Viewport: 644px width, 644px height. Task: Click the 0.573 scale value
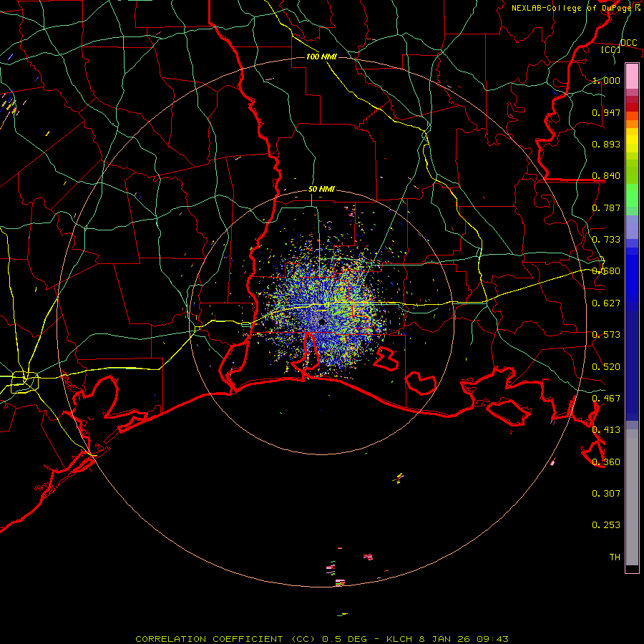coord(606,335)
